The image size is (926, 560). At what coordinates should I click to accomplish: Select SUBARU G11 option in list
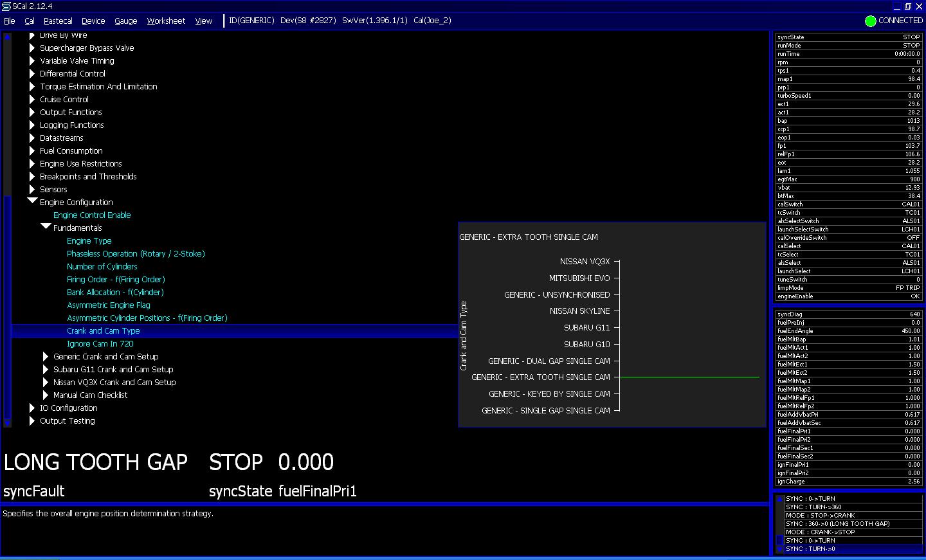pos(586,328)
